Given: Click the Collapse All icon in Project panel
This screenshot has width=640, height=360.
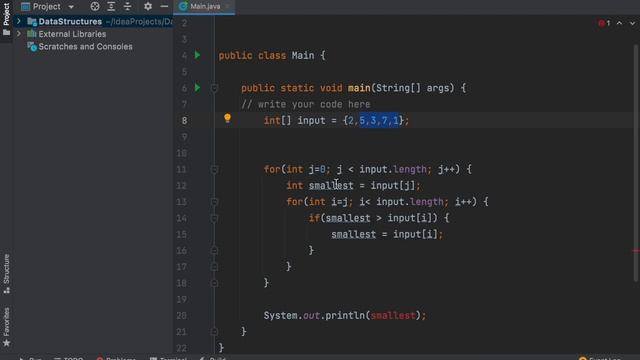Looking at the screenshot, I should click(x=127, y=7).
